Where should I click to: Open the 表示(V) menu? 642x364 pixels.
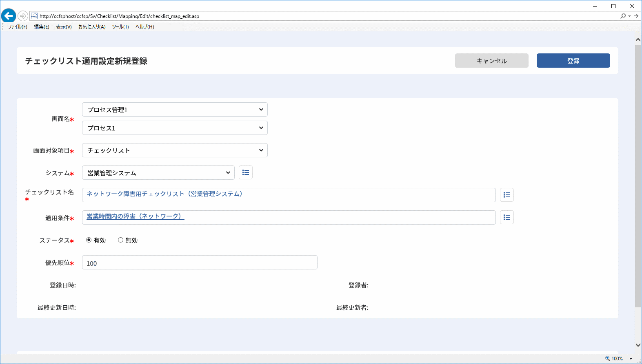click(x=64, y=27)
